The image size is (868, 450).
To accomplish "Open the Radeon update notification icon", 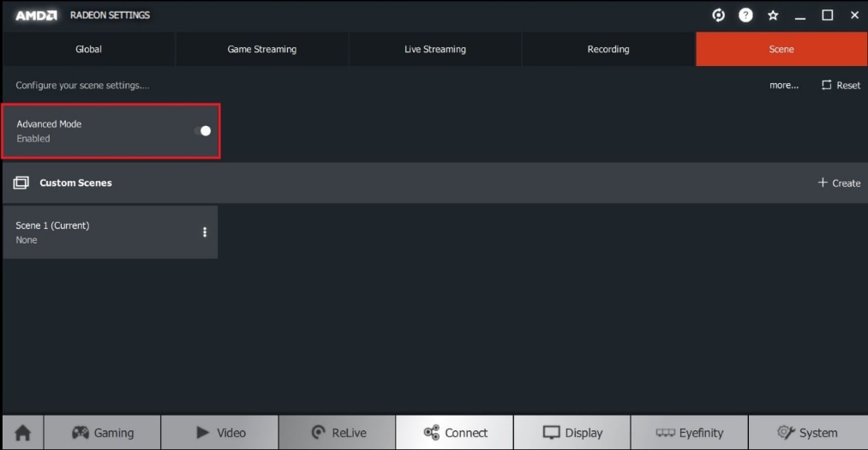I will pos(719,15).
